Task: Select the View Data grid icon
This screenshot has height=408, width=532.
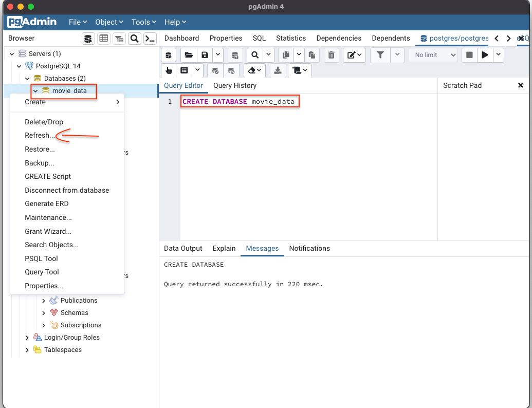Action: point(103,38)
